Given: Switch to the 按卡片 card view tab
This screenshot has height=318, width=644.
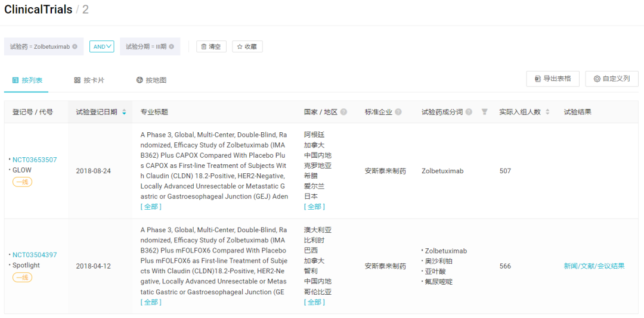Looking at the screenshot, I should 89,80.
